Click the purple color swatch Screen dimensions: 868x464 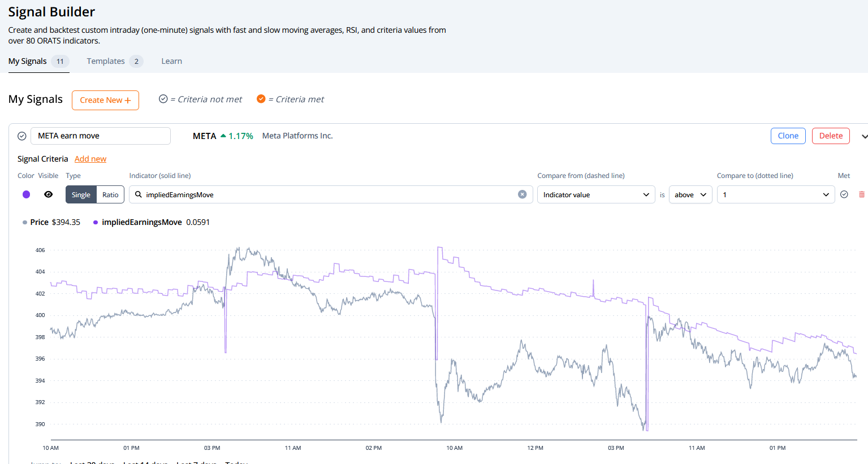(26, 194)
